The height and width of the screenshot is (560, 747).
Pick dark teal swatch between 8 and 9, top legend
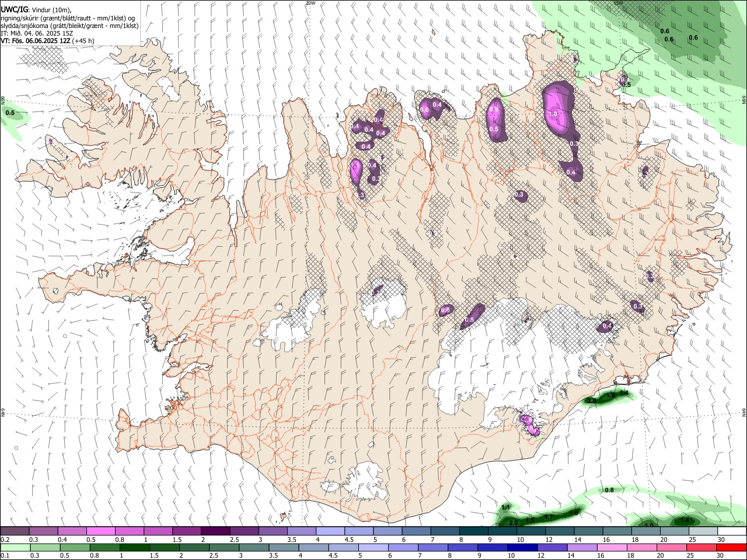coord(473,531)
